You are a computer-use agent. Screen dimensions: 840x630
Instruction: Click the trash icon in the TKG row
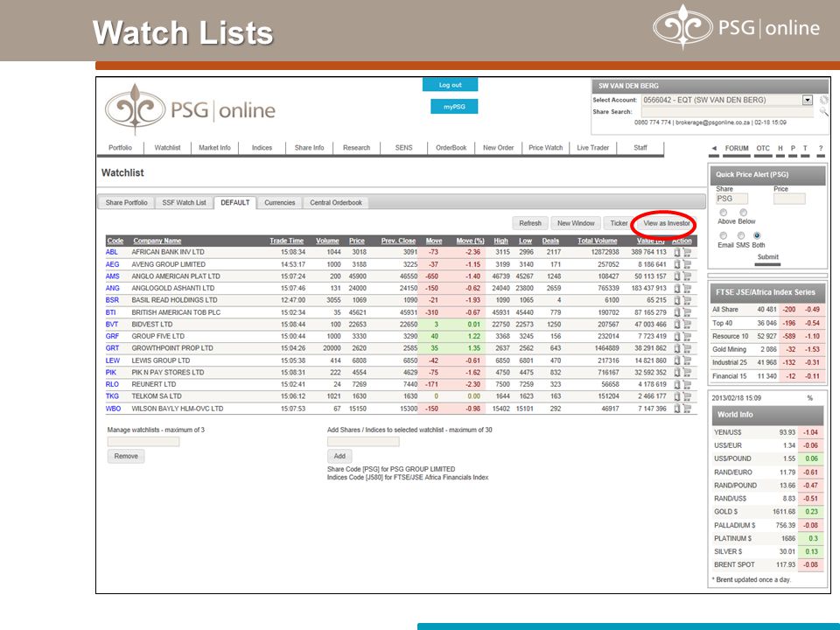click(x=677, y=396)
